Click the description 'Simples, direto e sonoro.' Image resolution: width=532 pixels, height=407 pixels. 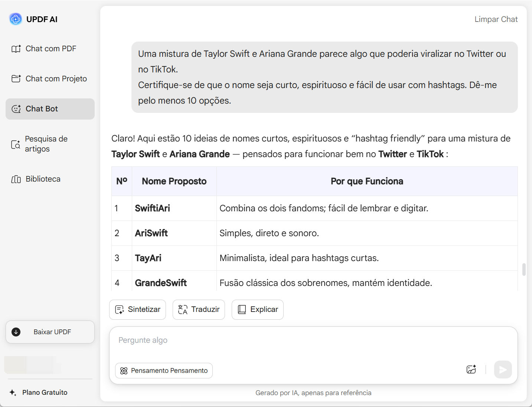[269, 233]
